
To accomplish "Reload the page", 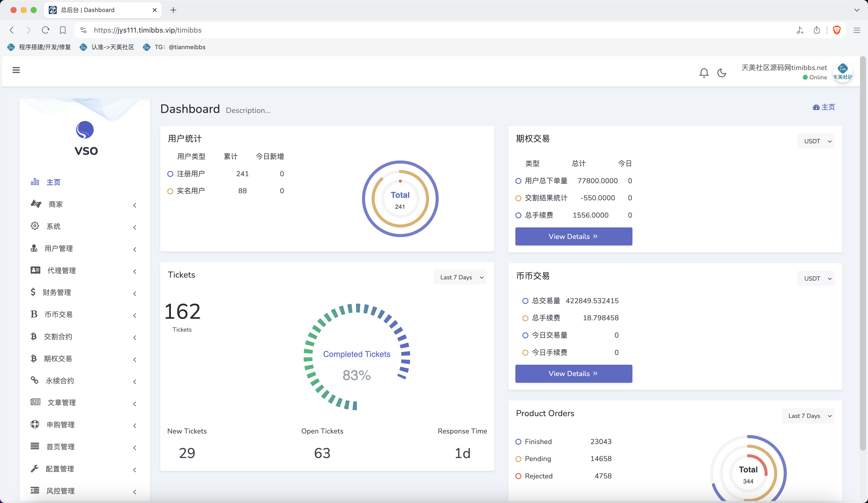I will (45, 30).
